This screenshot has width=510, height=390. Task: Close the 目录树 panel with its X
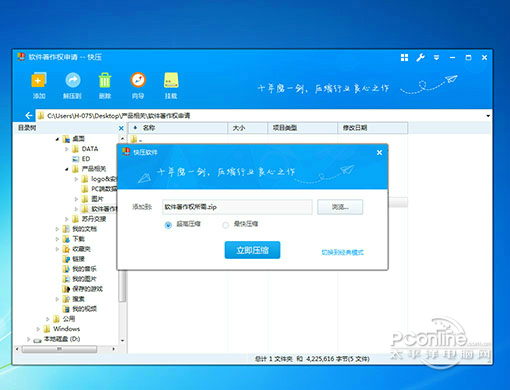[121, 128]
